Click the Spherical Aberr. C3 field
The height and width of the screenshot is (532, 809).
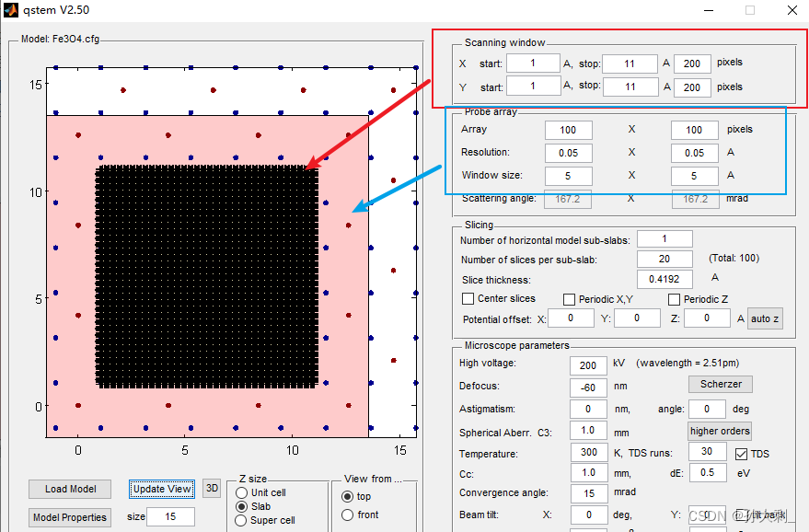[x=588, y=431]
